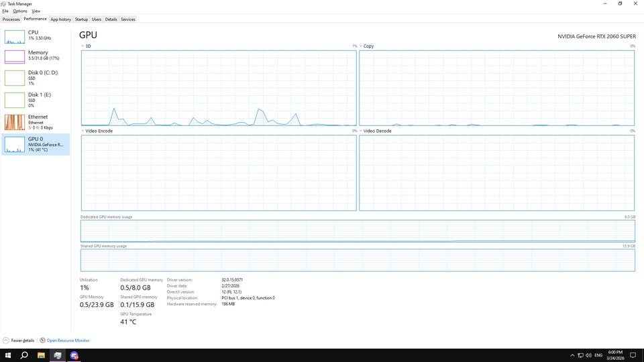Open the Video Encode engine dropdown

click(x=97, y=131)
